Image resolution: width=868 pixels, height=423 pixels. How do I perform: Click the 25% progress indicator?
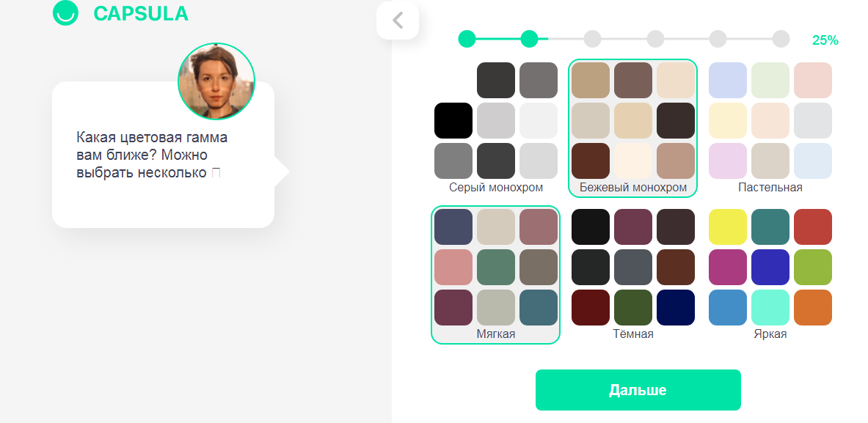825,40
